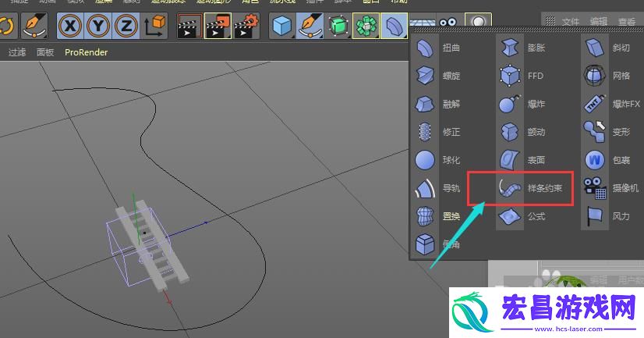Add the 修正 (Correction) deformer

[437, 132]
